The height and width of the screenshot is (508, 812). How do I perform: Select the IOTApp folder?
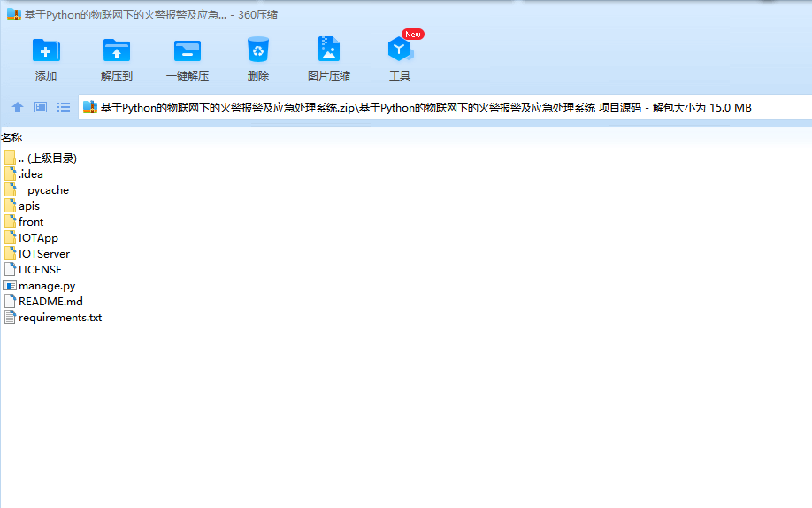click(31, 238)
